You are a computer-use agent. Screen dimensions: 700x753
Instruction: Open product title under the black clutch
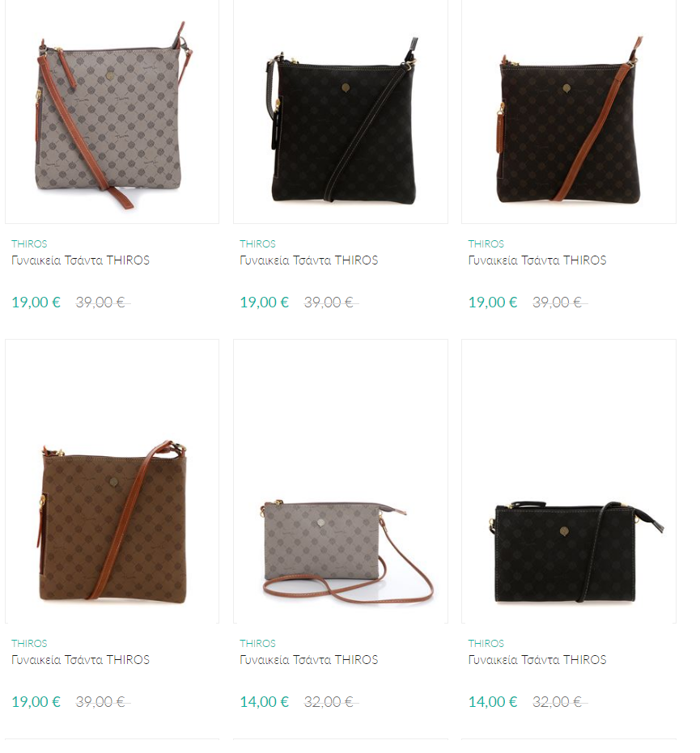tap(537, 660)
